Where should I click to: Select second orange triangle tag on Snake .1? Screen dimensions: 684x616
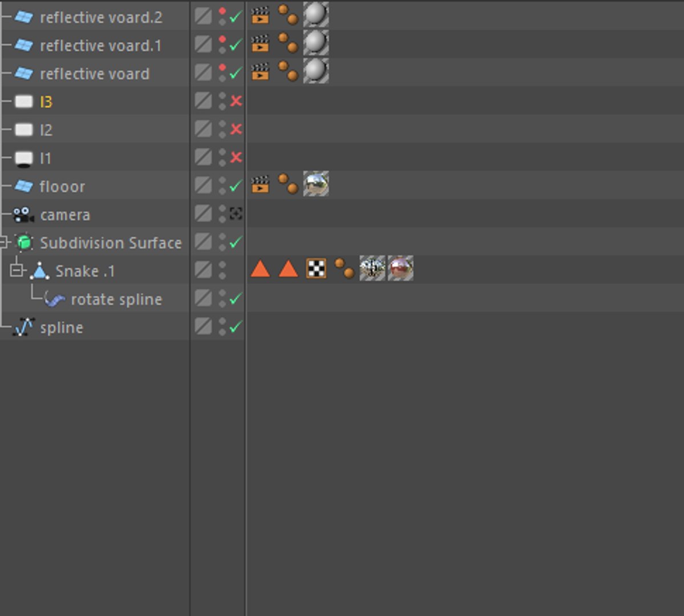coord(288,269)
